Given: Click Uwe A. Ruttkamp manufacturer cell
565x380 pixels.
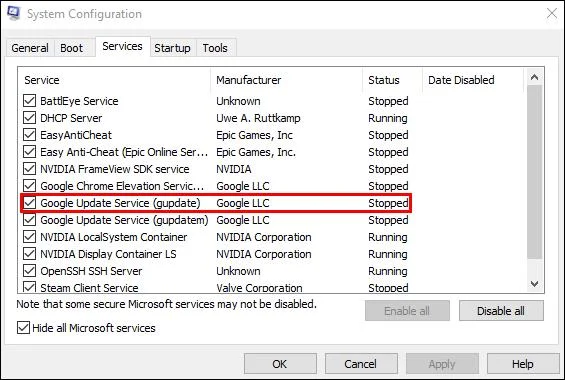Looking at the screenshot, I should tap(258, 118).
